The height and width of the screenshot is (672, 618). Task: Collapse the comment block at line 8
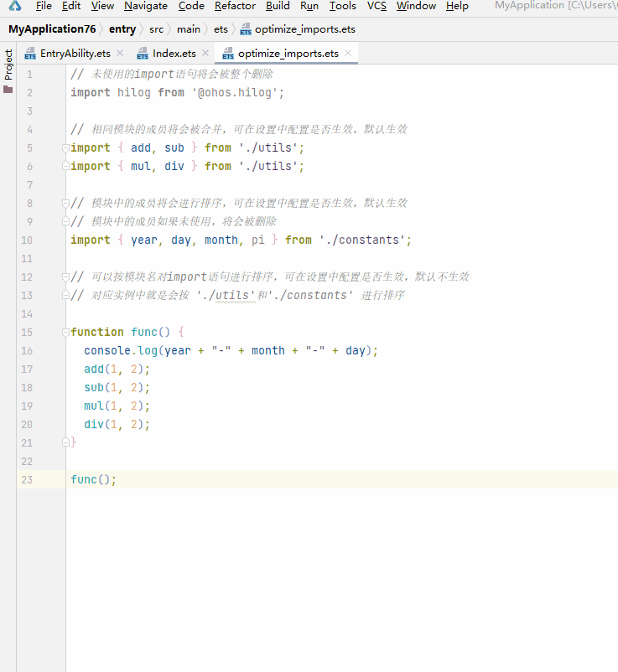(65, 203)
